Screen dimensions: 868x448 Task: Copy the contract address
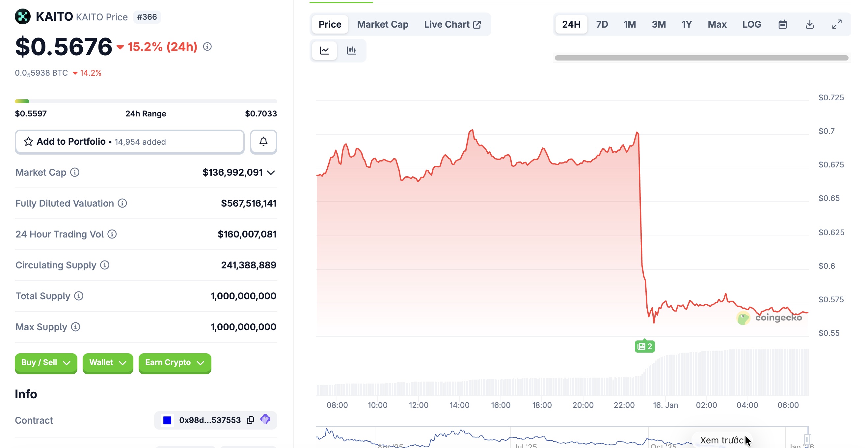[250, 420]
